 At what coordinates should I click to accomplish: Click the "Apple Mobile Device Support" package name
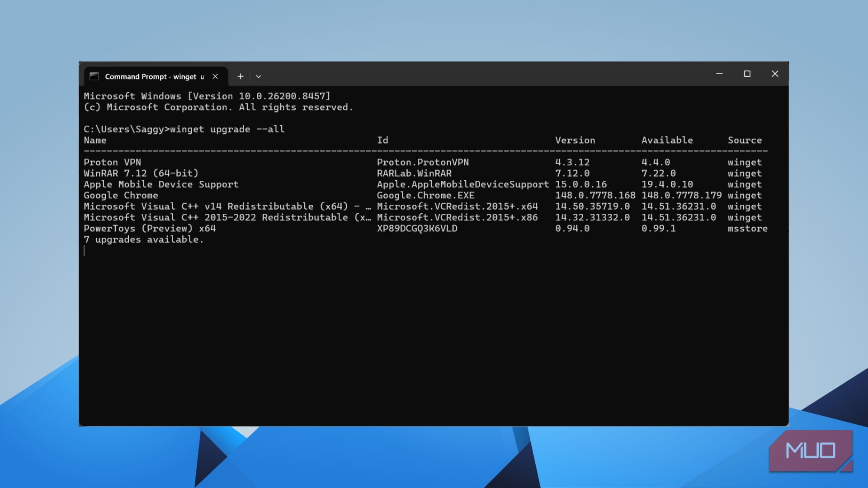tap(161, 184)
